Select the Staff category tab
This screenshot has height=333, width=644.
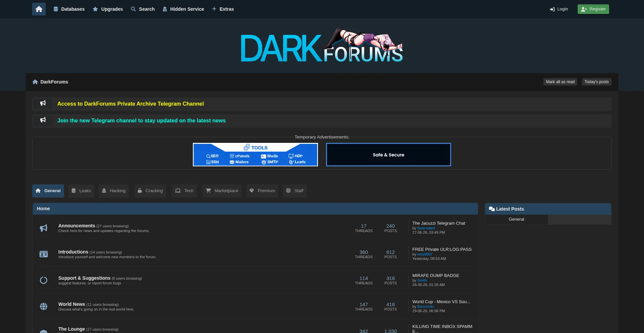click(294, 191)
